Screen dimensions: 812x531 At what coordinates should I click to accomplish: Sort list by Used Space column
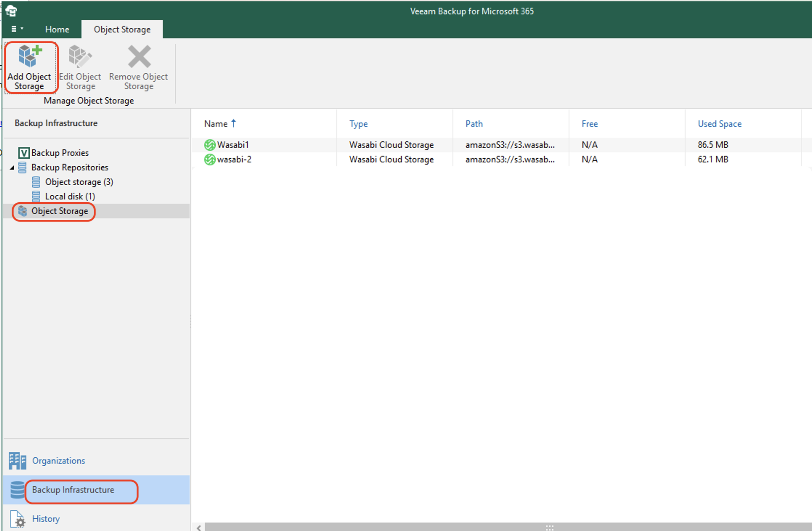pyautogui.click(x=719, y=124)
